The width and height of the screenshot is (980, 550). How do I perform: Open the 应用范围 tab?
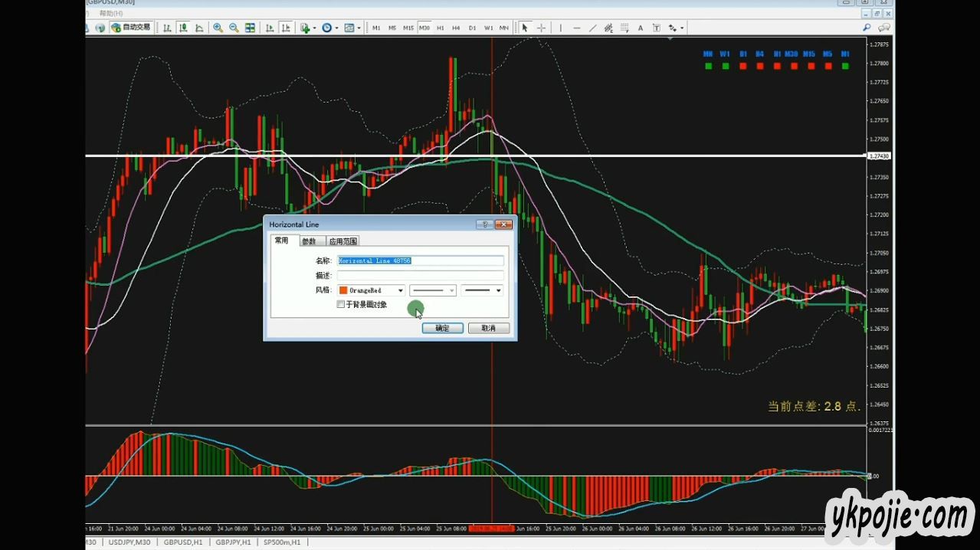pos(343,241)
